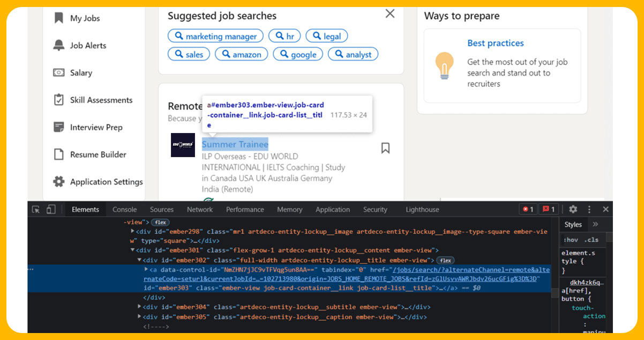Image resolution: width=644 pixels, height=340 pixels.
Task: Open Job Alerts bell icon
Action: [x=59, y=46]
